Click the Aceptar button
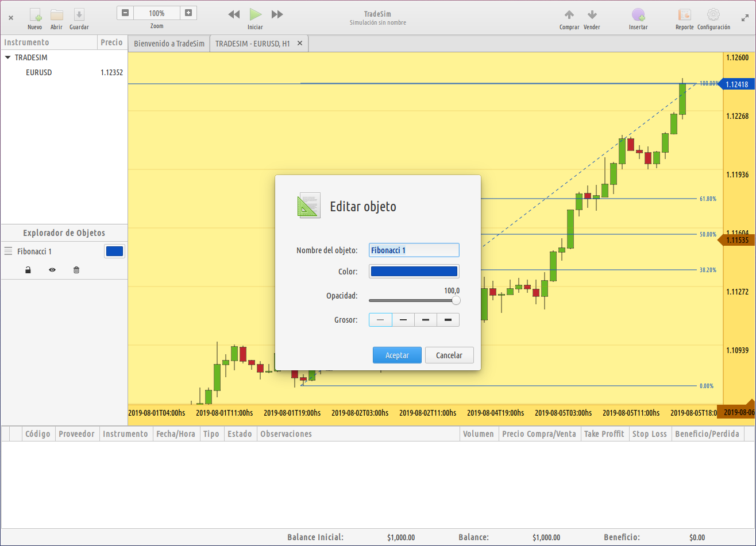The width and height of the screenshot is (756, 546). [397, 355]
